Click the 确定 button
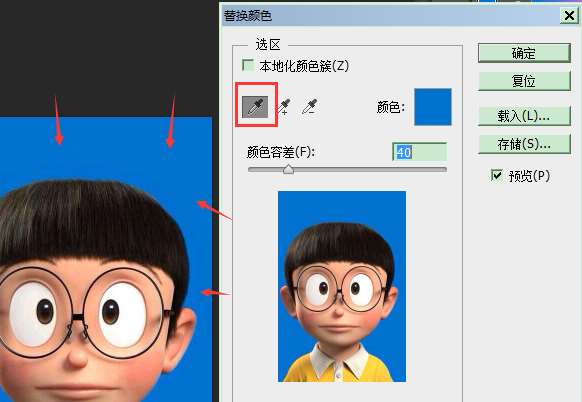The height and width of the screenshot is (402, 582). click(524, 53)
